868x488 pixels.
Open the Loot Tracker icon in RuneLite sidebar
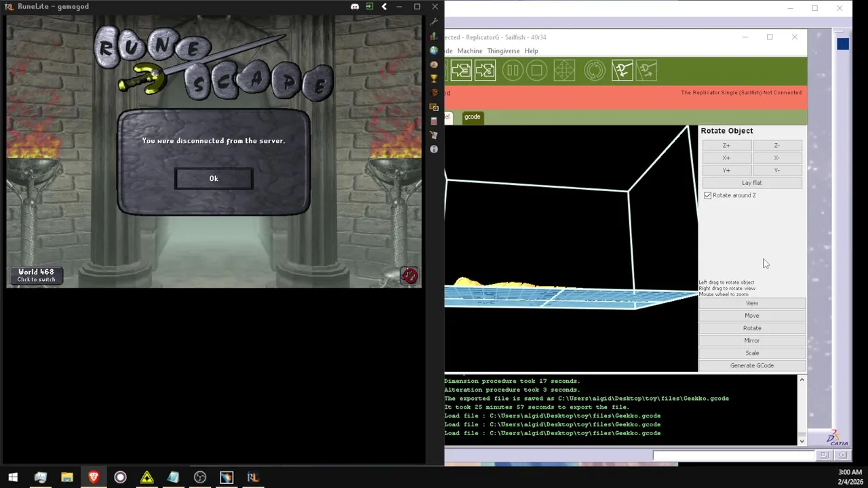434,93
